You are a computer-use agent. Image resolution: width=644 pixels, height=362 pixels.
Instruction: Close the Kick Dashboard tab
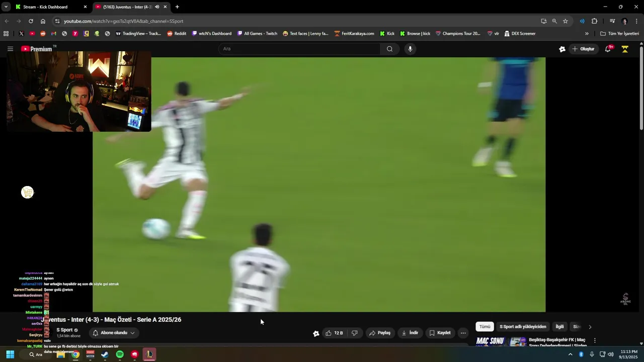pyautogui.click(x=85, y=7)
